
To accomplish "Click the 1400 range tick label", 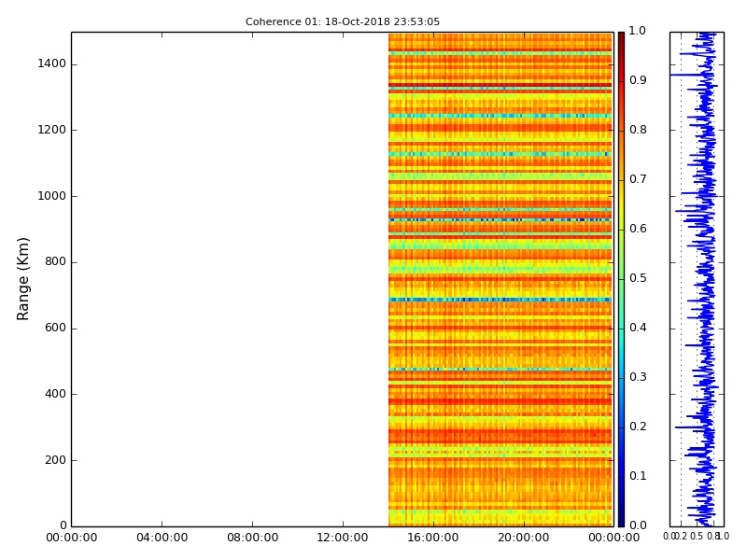I will click(x=52, y=63).
